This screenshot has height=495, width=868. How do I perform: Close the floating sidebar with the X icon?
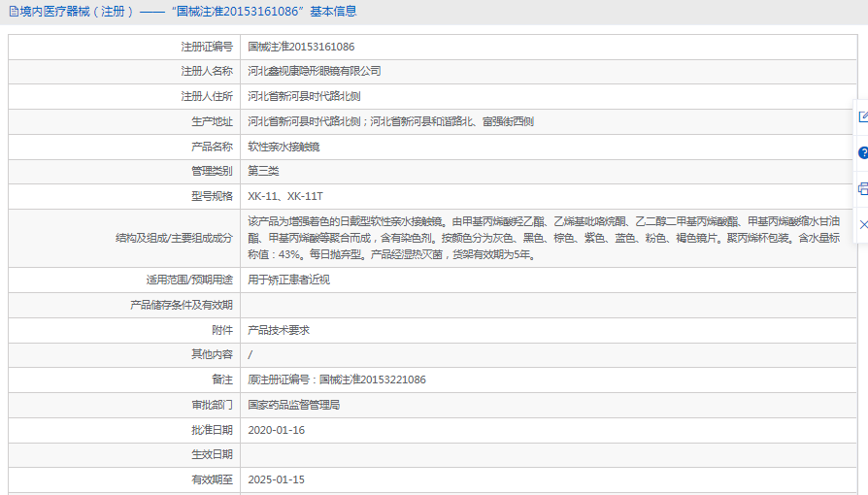click(862, 224)
